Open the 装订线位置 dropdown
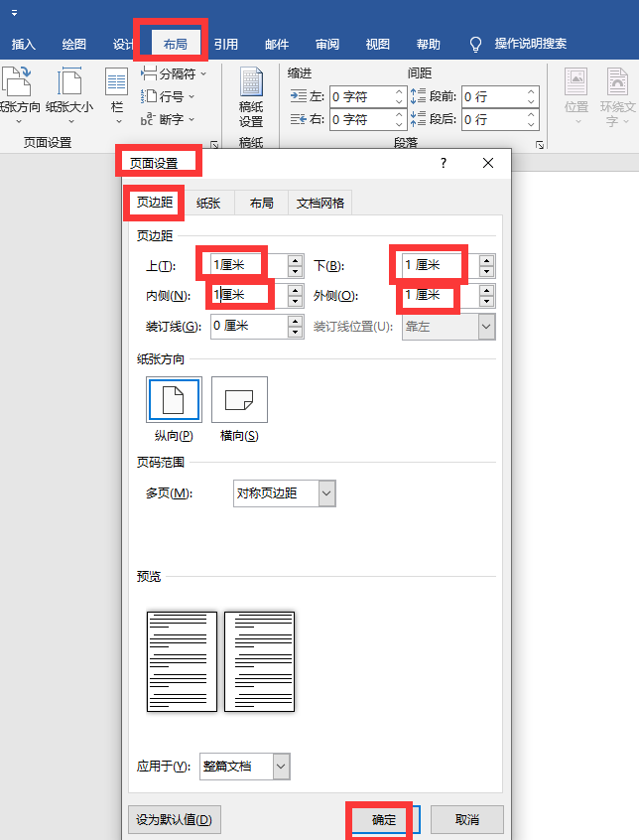Image resolution: width=639 pixels, height=840 pixels. coord(448,327)
